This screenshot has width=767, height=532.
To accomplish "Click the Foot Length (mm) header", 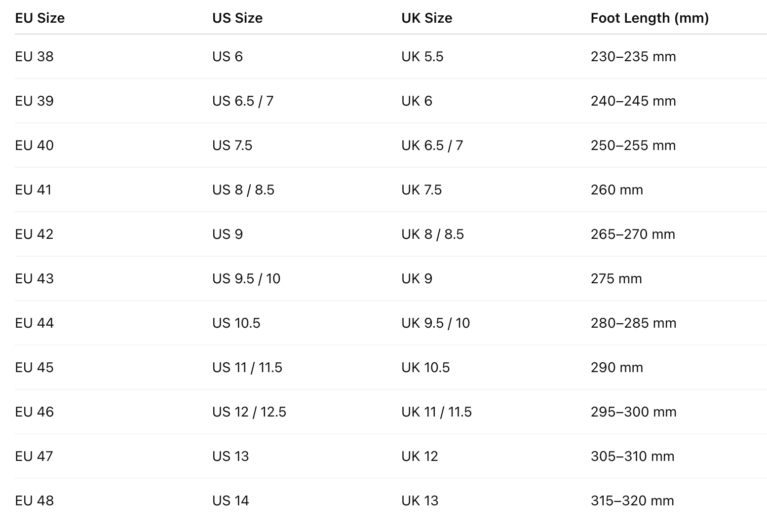I will pyautogui.click(x=650, y=18).
